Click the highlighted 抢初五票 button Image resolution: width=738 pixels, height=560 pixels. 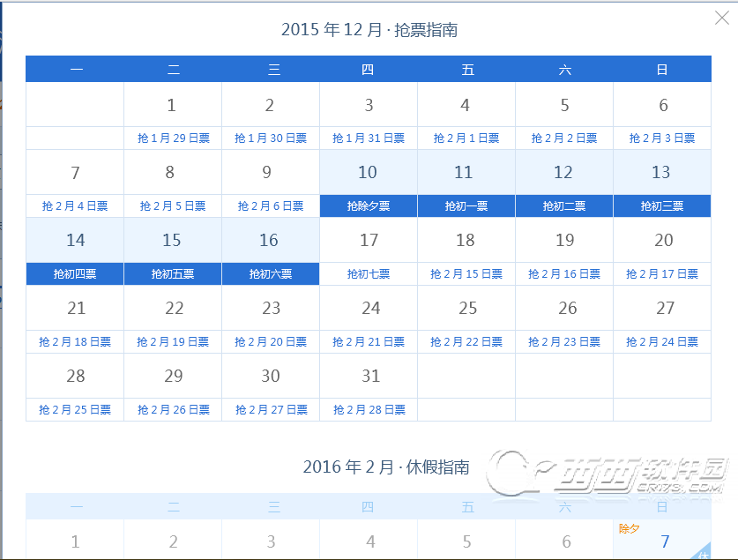coord(173,274)
